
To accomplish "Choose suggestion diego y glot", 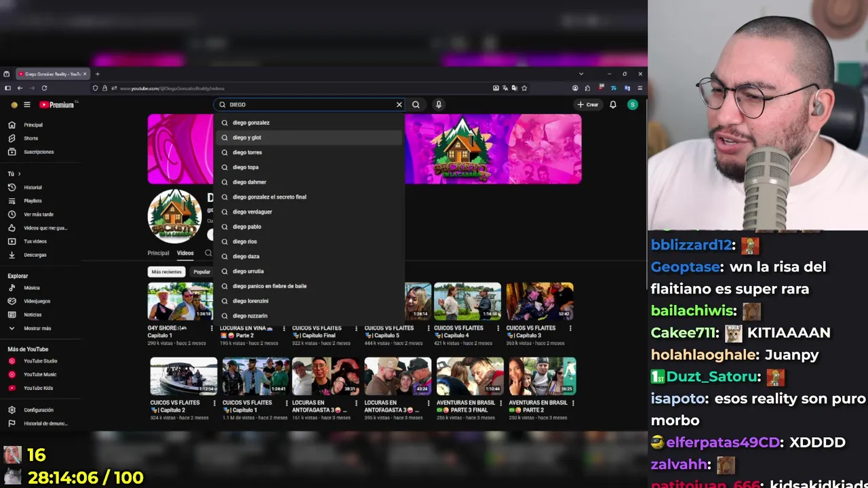I will pyautogui.click(x=309, y=138).
